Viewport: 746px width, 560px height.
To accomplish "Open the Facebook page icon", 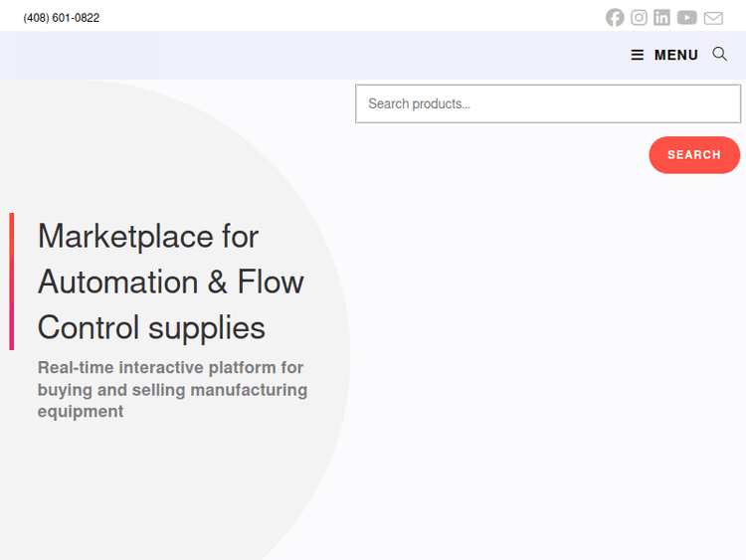I will (615, 18).
